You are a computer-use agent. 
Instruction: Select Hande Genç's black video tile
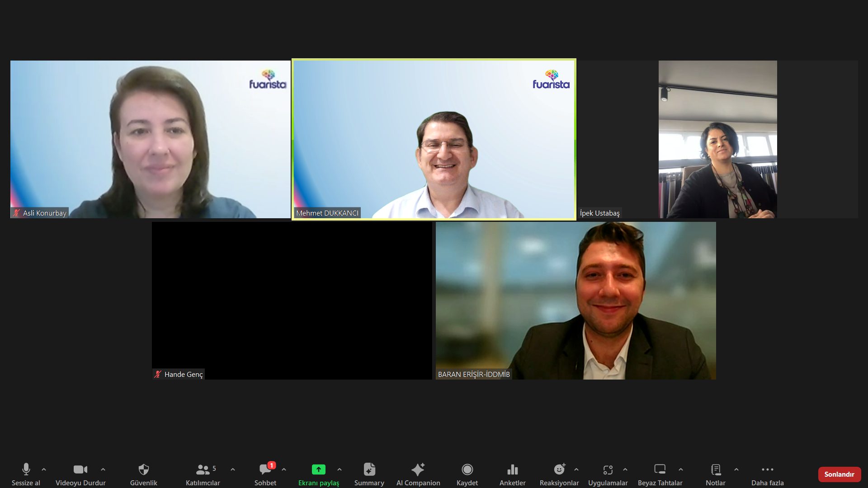292,300
